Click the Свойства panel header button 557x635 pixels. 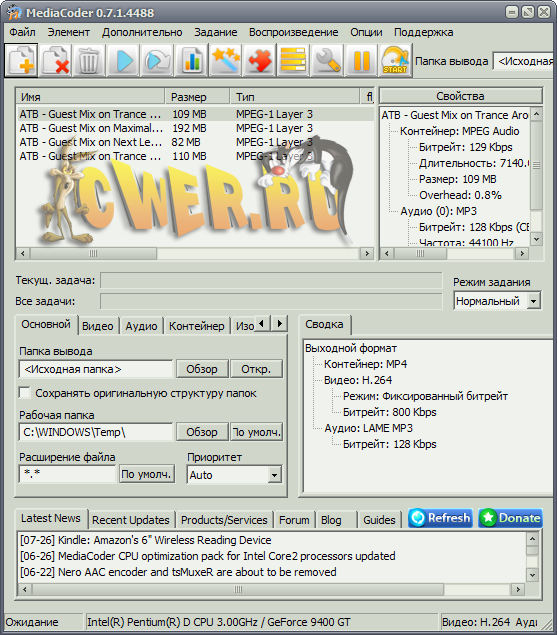[x=461, y=96]
